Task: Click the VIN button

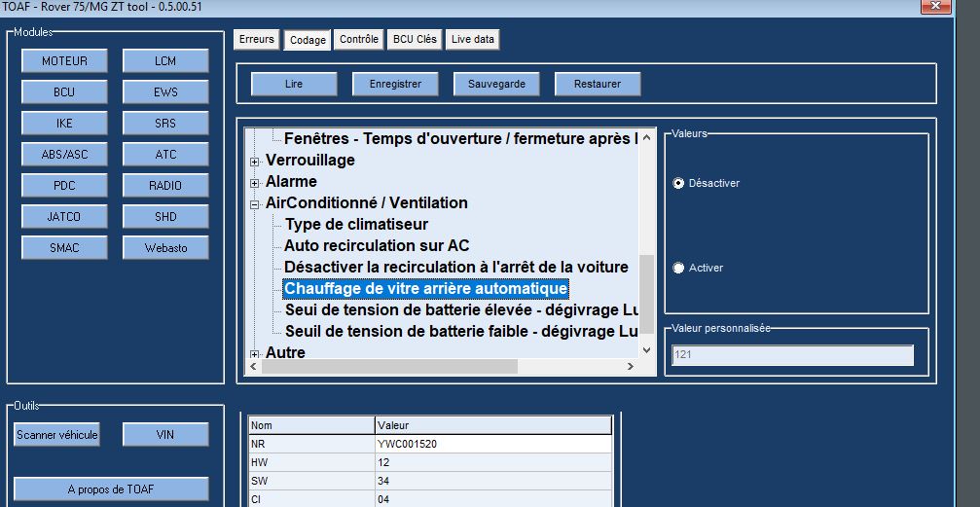Action: coord(165,434)
